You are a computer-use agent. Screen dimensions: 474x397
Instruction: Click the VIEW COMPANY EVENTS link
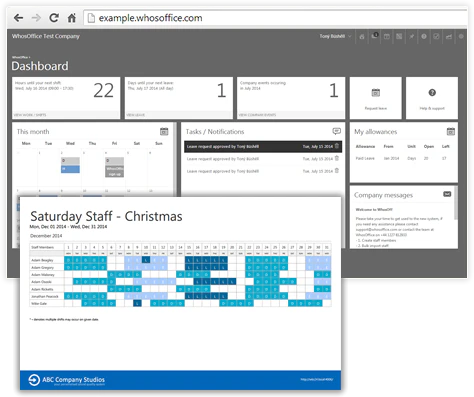[x=257, y=115]
